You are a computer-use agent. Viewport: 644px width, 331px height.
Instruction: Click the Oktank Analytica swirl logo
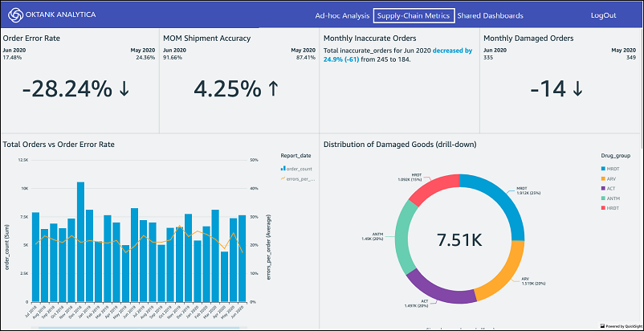[14, 15]
